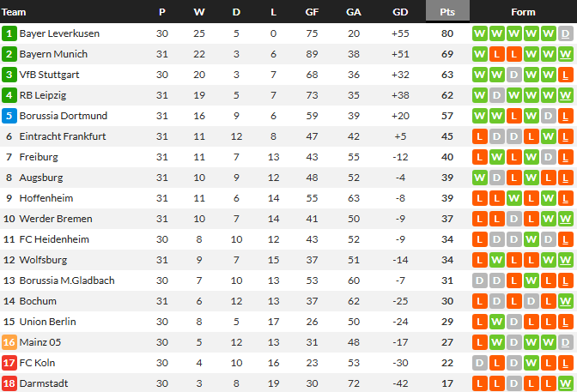Image resolution: width=577 pixels, height=392 pixels.
Task: Click Darmstadt's red position 18 badge
Action: 9,383
